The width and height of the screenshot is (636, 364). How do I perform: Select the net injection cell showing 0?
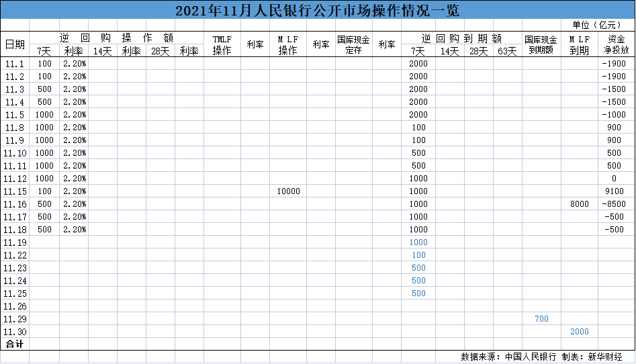[615, 179]
